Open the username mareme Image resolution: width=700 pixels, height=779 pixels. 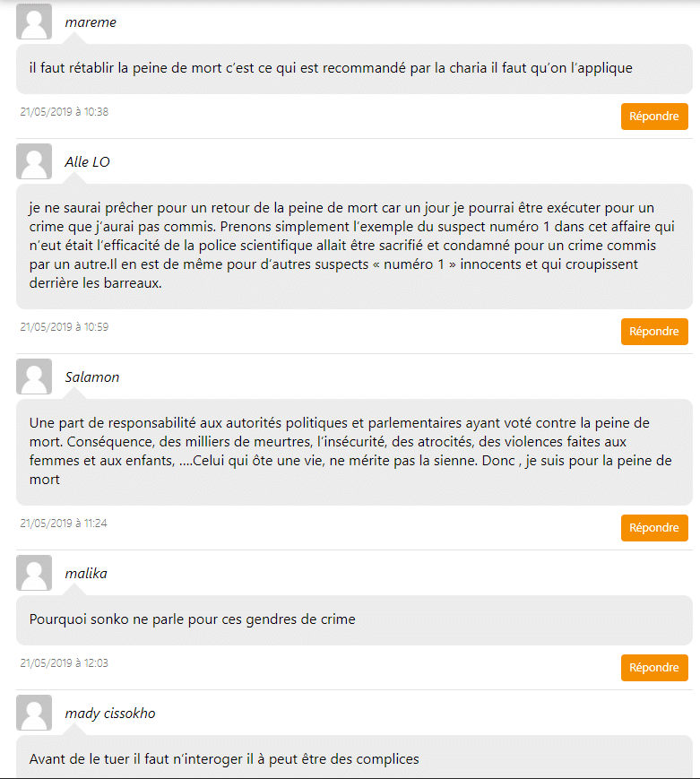point(91,22)
